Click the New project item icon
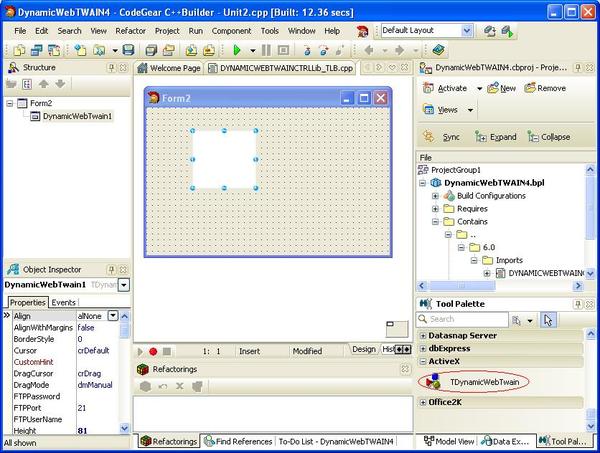Image resolution: width=600 pixels, height=453 pixels. [501, 88]
